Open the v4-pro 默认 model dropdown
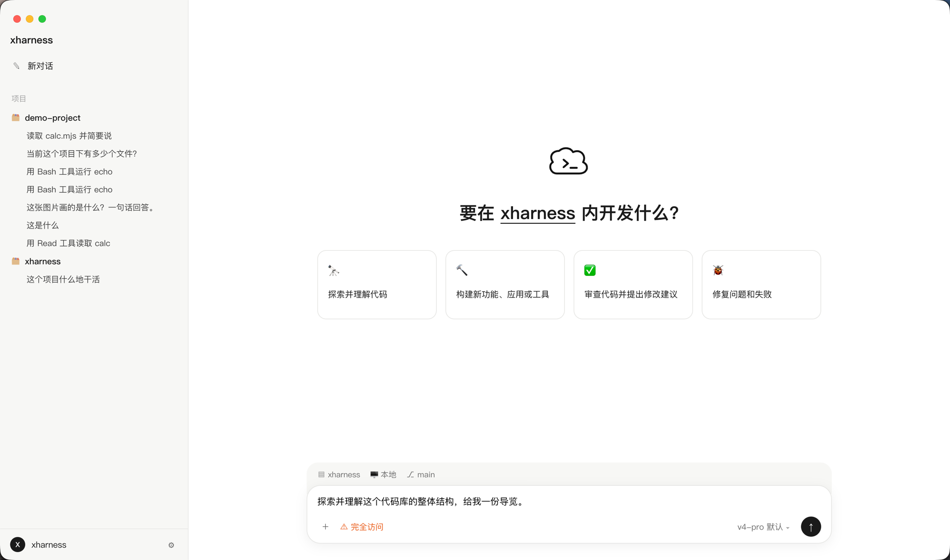The image size is (950, 560). pos(763,527)
